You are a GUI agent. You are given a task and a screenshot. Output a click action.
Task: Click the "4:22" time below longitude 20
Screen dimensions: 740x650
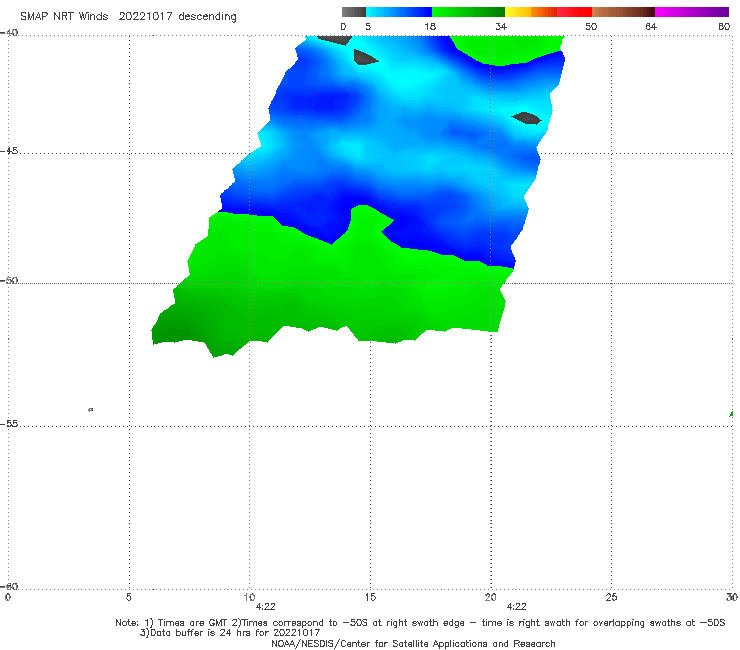click(516, 607)
